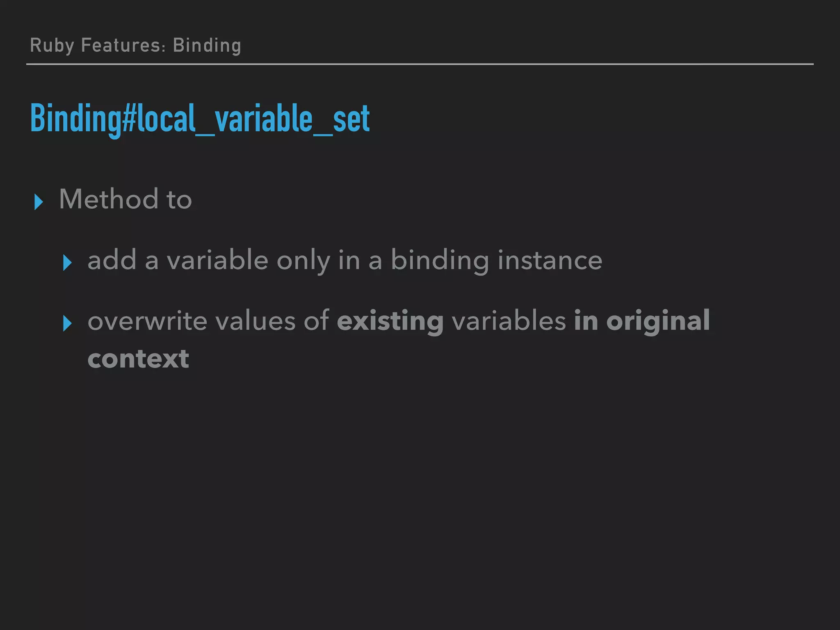Click the word "instance" in the first sub-bullet

550,260
